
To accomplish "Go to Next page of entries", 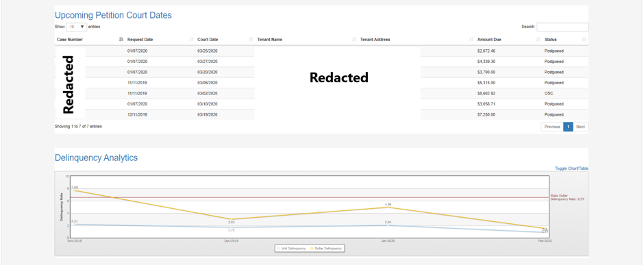I will [x=580, y=127].
